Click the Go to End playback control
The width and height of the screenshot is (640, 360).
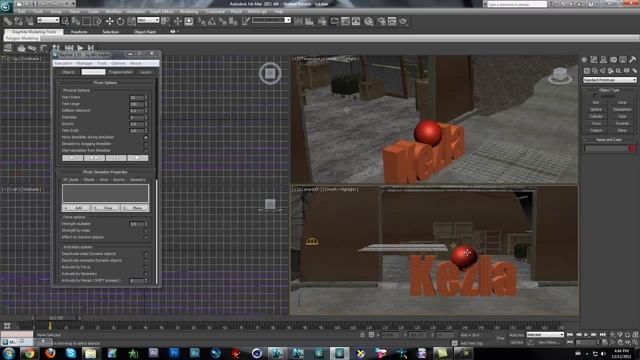(x=602, y=335)
